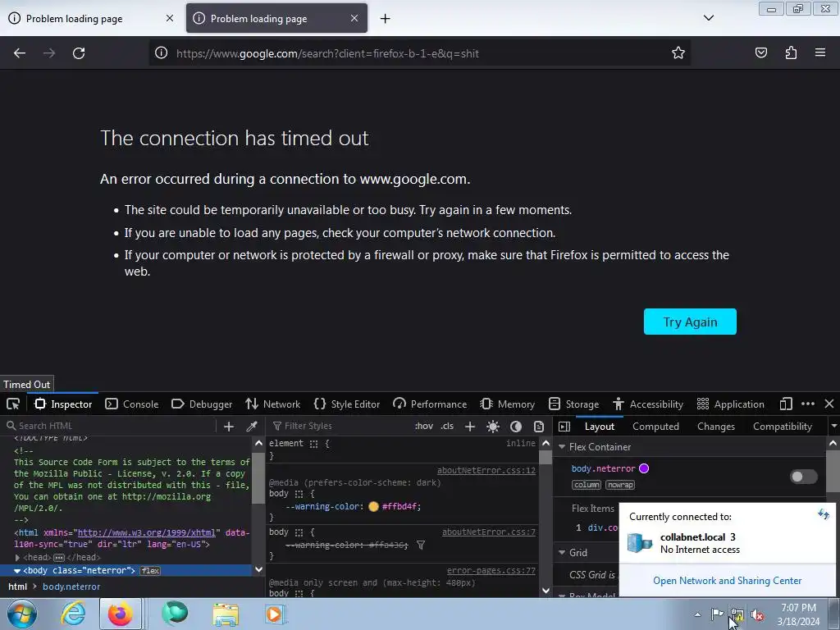Open the devtools three-dot customize menu
This screenshot has width=840, height=630.
pos(808,404)
